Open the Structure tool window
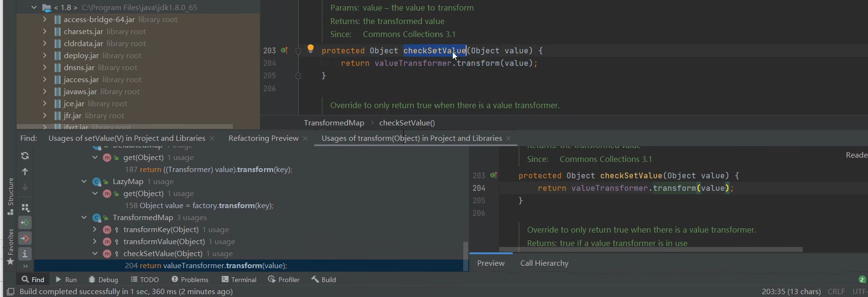The height and width of the screenshot is (297, 868). [10, 196]
